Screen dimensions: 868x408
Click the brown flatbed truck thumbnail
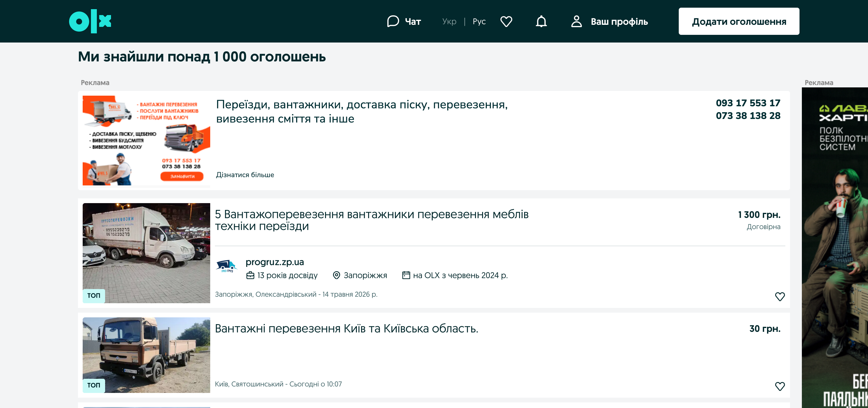(146, 355)
